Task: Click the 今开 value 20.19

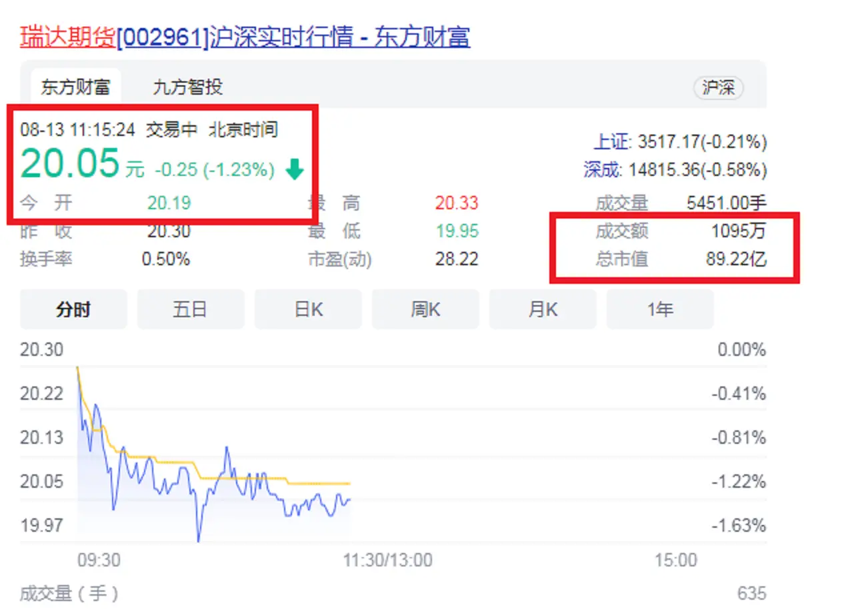Action: (x=169, y=203)
